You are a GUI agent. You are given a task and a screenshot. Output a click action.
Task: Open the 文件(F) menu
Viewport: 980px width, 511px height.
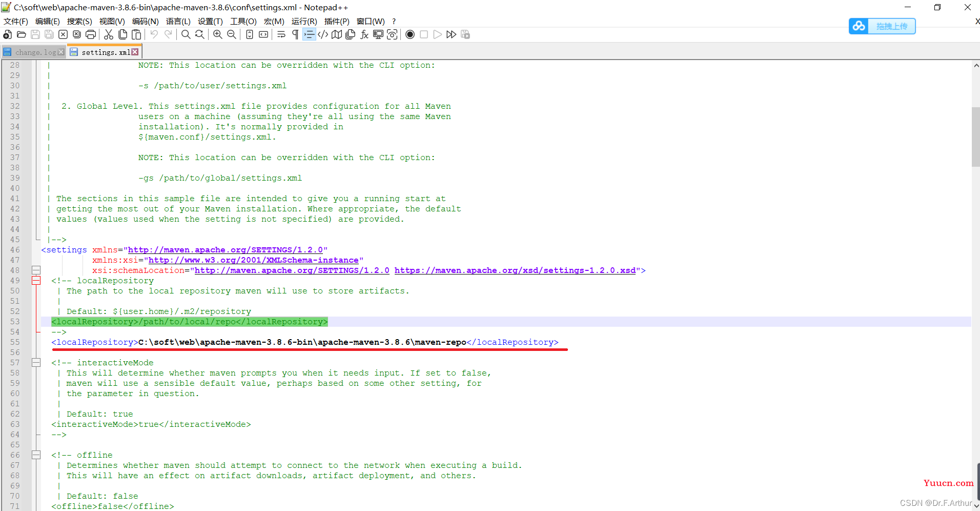(x=16, y=21)
